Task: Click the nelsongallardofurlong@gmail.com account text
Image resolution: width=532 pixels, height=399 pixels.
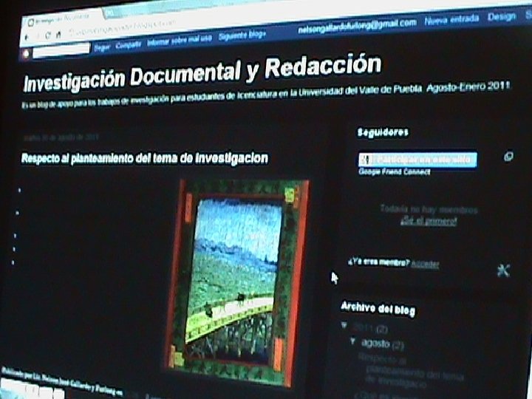Action: [x=358, y=27]
